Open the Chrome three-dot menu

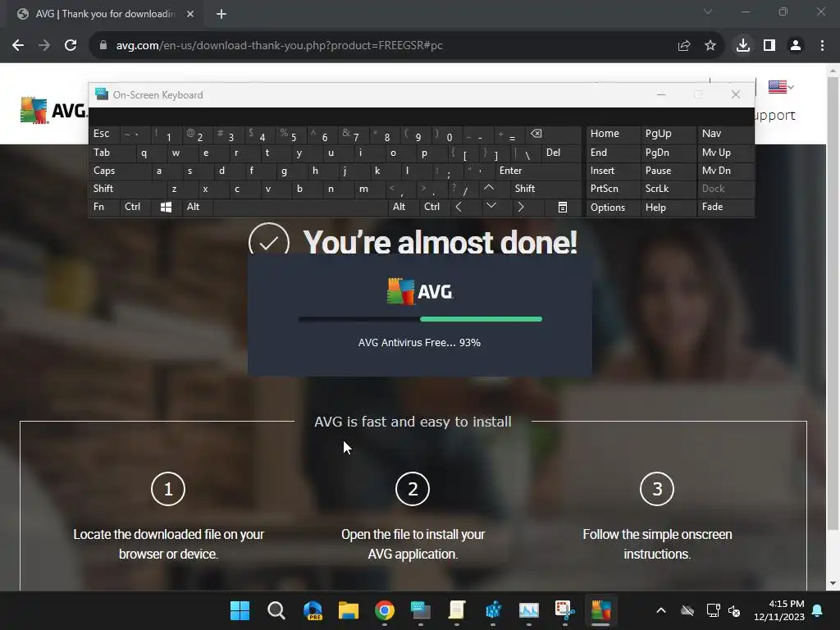pos(822,46)
